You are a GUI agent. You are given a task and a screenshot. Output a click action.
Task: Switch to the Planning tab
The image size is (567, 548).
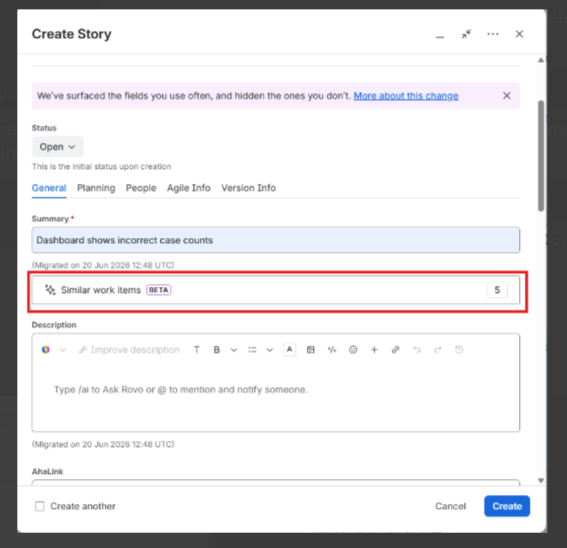click(x=96, y=188)
